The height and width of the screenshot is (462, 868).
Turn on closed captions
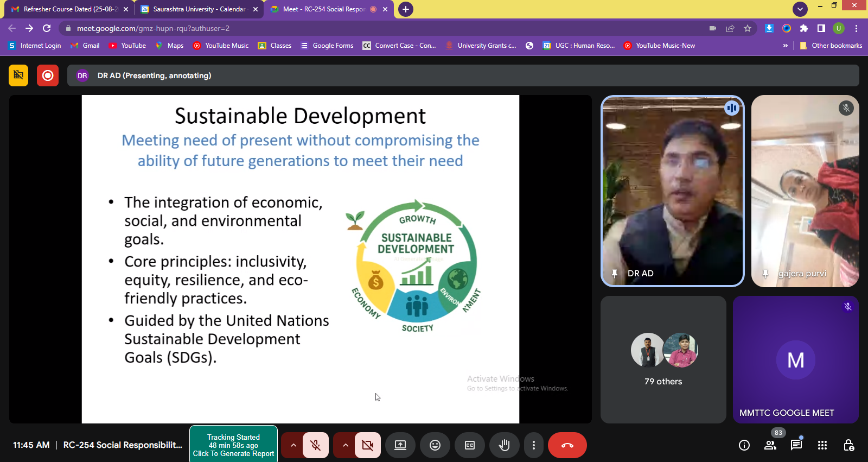pos(470,445)
